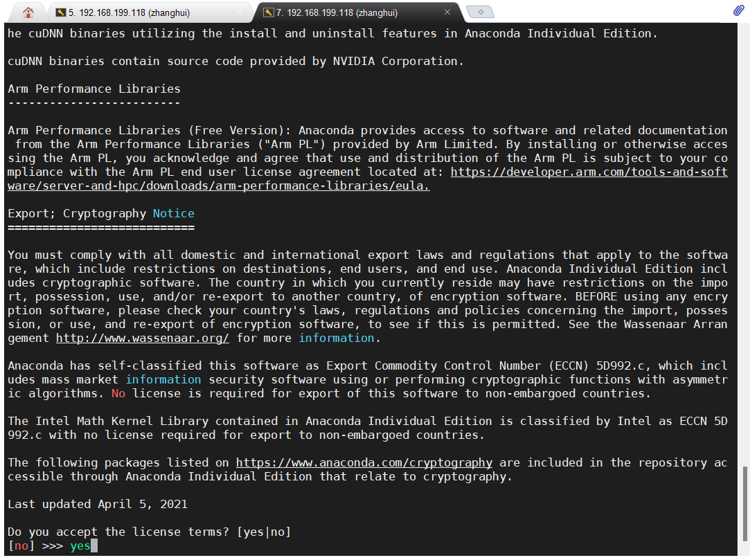The image size is (750, 560).
Task: Click the home icon in tab bar
Action: pyautogui.click(x=28, y=12)
